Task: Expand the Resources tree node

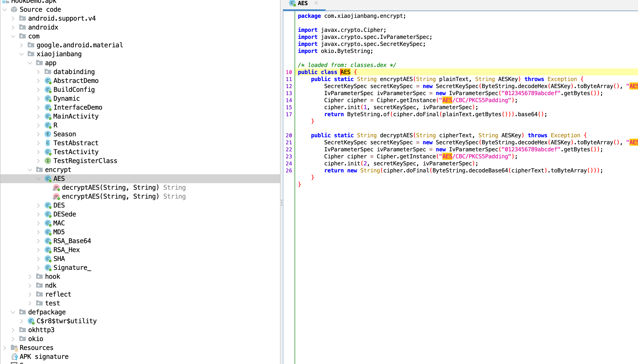Action: click(x=4, y=348)
